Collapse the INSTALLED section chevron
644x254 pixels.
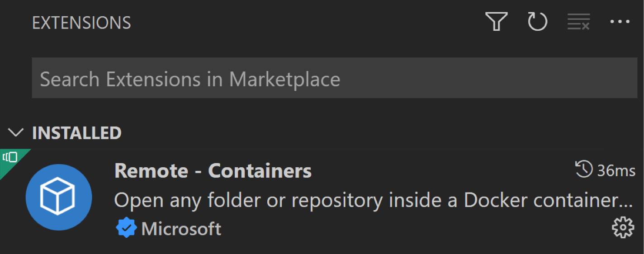coord(16,132)
